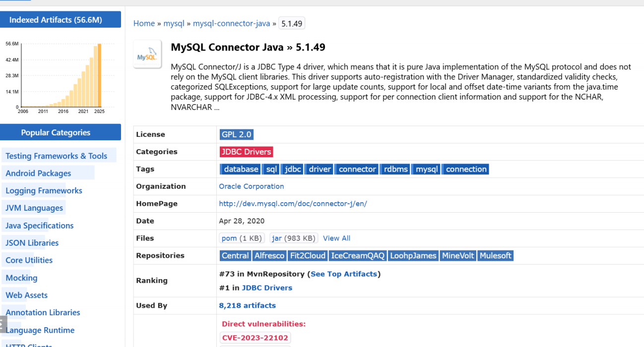
Task: Open the CVE-2023-22102 vulnerability link
Action: 255,338
